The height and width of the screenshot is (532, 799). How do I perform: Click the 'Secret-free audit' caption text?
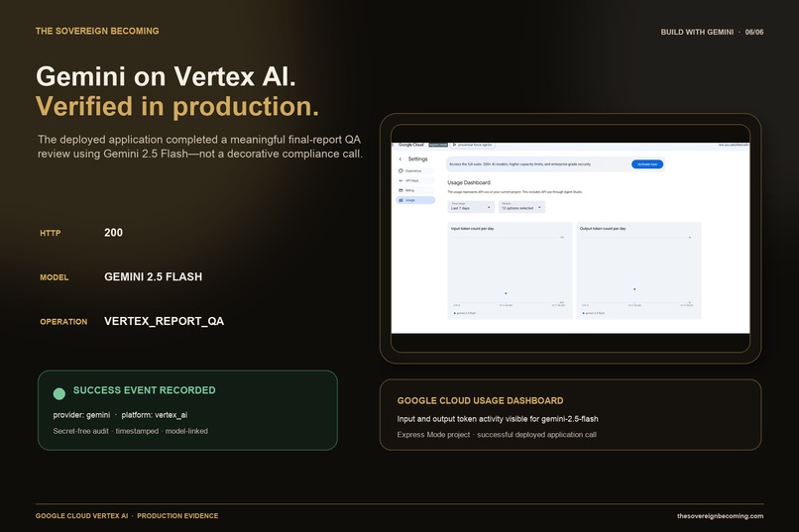click(80, 431)
